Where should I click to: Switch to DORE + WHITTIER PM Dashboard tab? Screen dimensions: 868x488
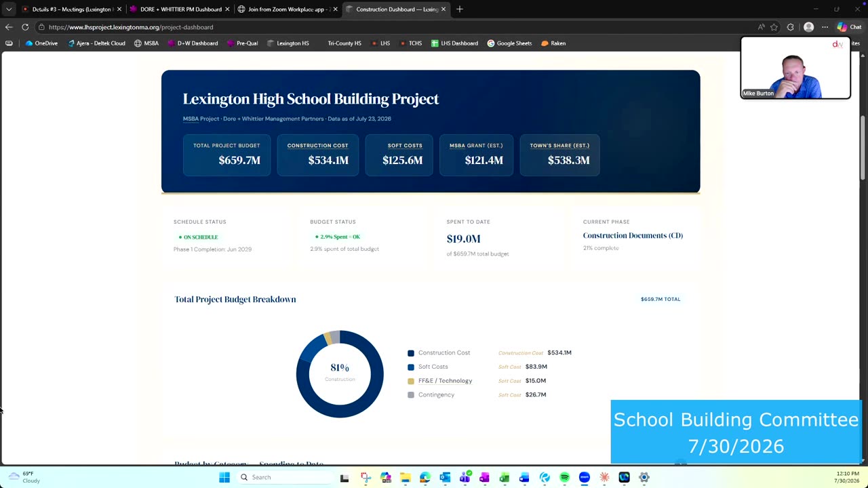point(180,9)
